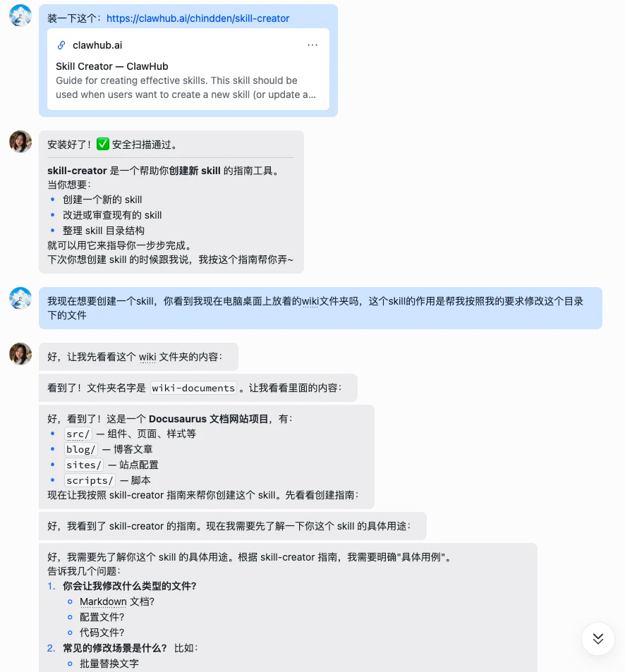Jump to bottom with the double-chevron button
625x672 pixels.
[598, 639]
